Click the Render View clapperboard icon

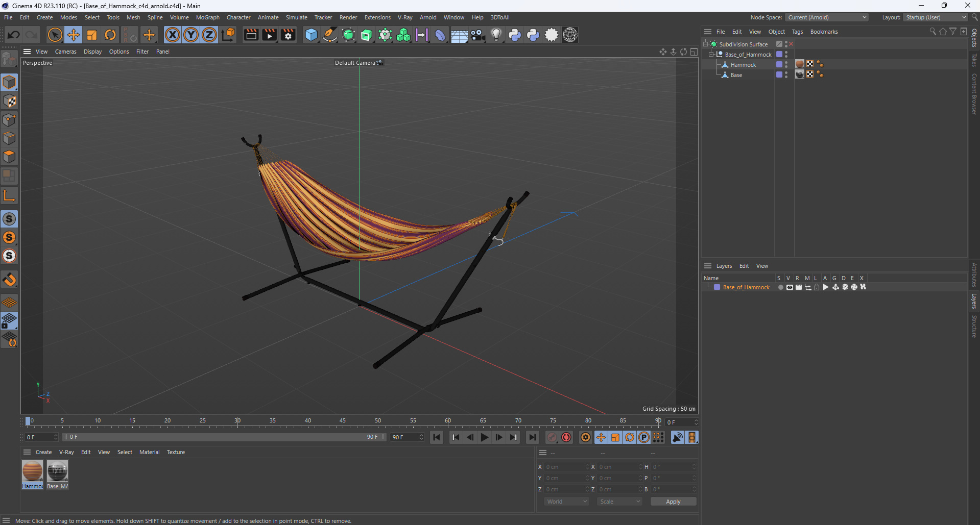coord(251,35)
